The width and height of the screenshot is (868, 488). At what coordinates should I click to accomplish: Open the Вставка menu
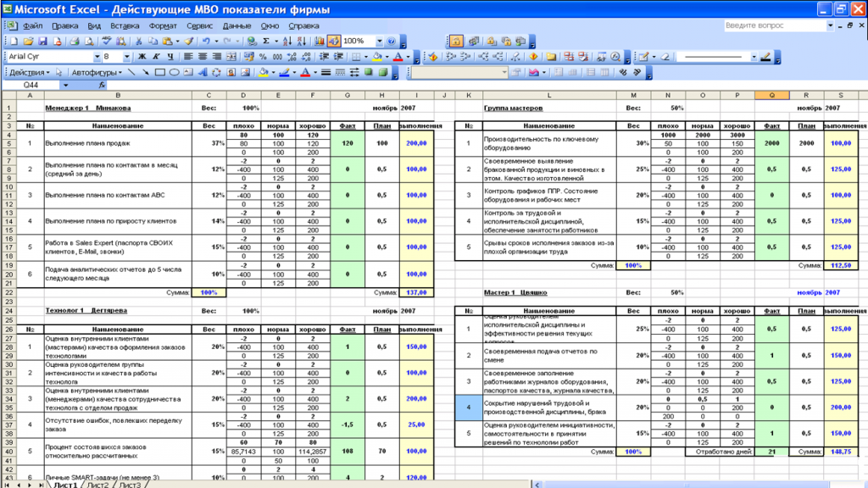tap(125, 26)
